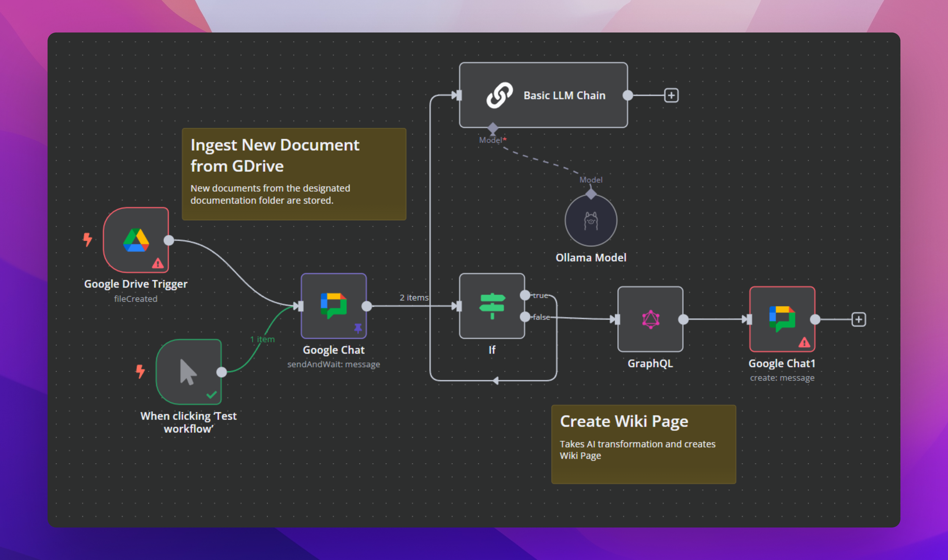948x560 pixels.
Task: Click the If node true output connector
Action: point(525,295)
